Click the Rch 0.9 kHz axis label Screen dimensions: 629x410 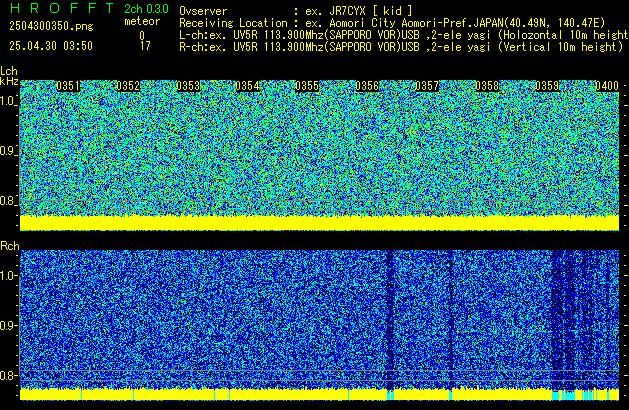pos(8,325)
